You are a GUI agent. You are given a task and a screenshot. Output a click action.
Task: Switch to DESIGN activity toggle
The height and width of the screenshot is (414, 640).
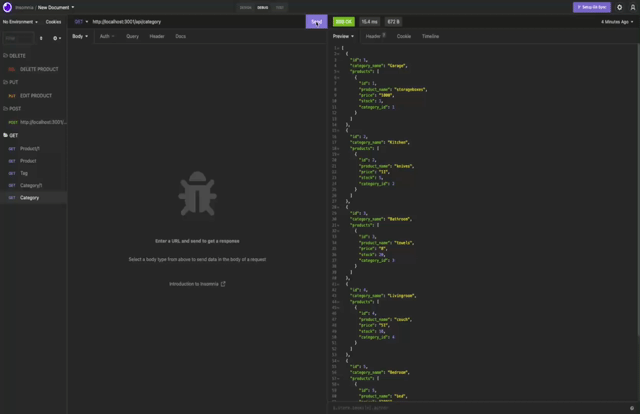coord(245,7)
